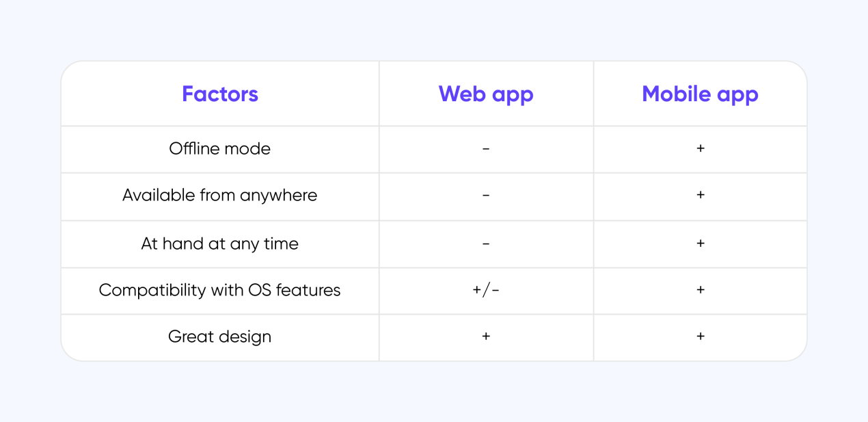Click Web app minus for At hand at any time
This screenshot has height=422, width=868.
[486, 243]
